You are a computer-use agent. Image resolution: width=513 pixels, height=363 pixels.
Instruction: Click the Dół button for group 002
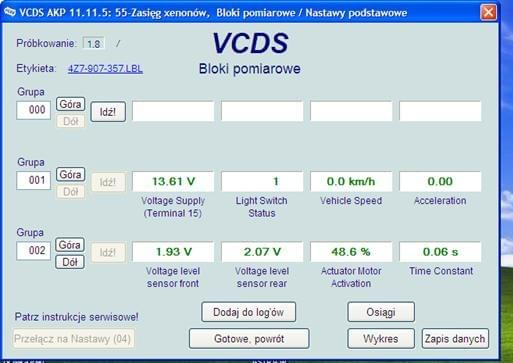pos(70,262)
